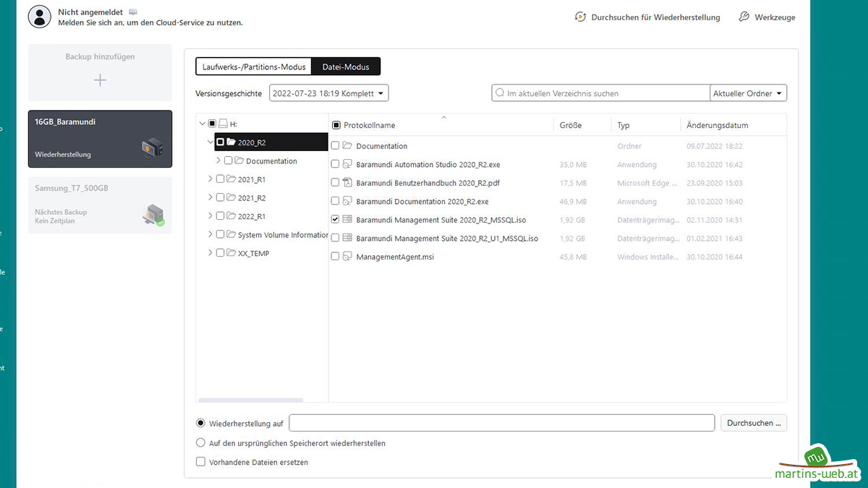Click the 2020_R2_MSSQL.iso disk image icon

coord(347,219)
